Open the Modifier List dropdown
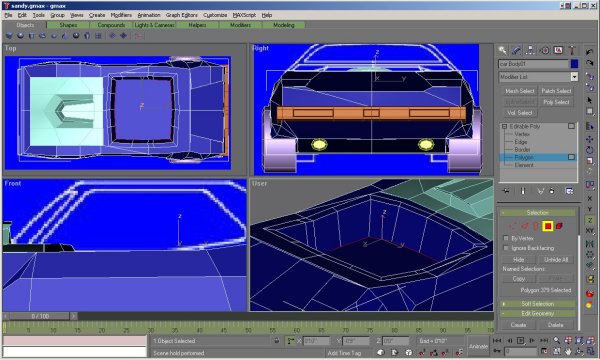The image size is (600, 360). (538, 77)
